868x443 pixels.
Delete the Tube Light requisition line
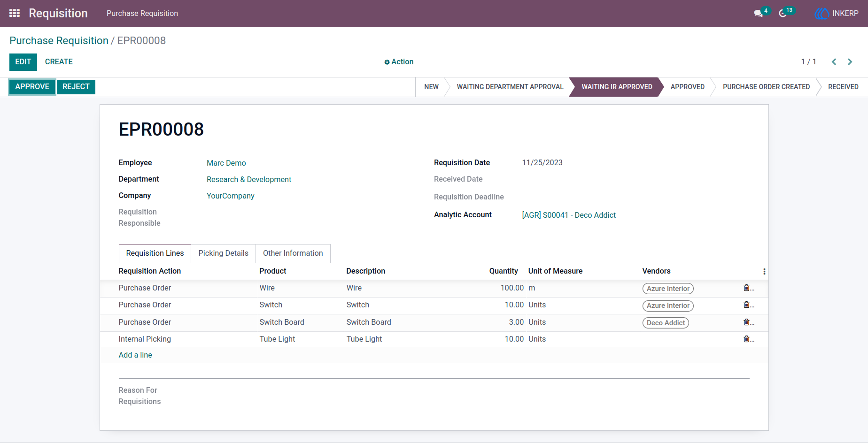click(747, 339)
